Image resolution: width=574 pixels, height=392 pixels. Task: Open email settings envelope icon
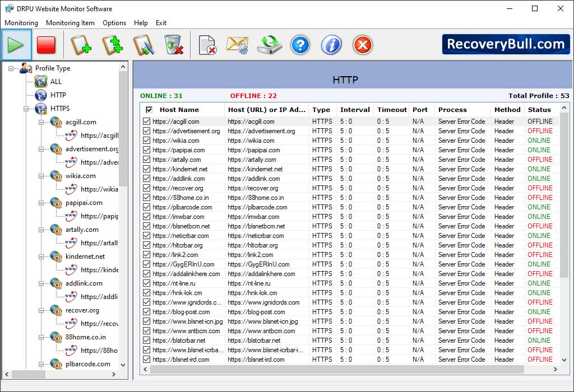click(x=238, y=45)
